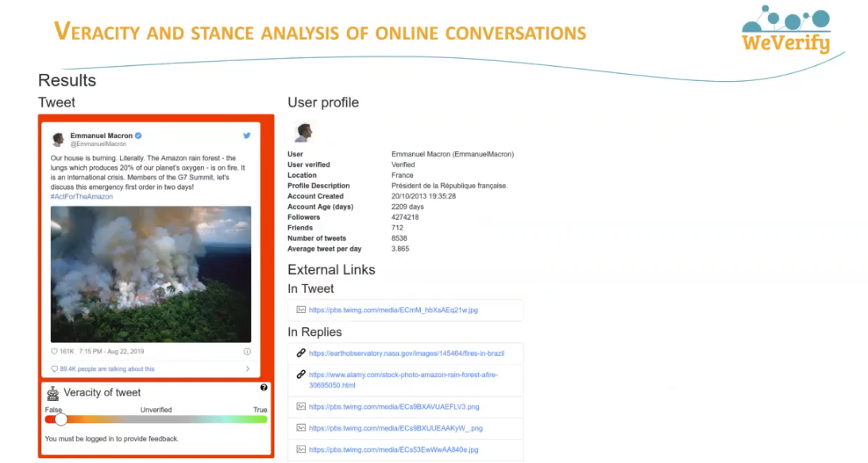Click the tweet timestamp 7:15 PM - Aug 22, 2019
The image size is (868, 463).
[x=111, y=351]
